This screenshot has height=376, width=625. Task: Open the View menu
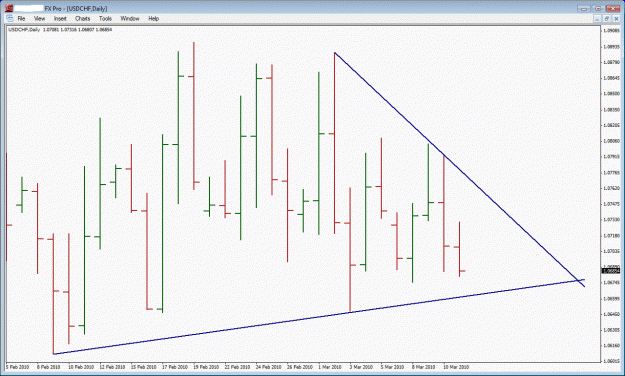point(39,18)
